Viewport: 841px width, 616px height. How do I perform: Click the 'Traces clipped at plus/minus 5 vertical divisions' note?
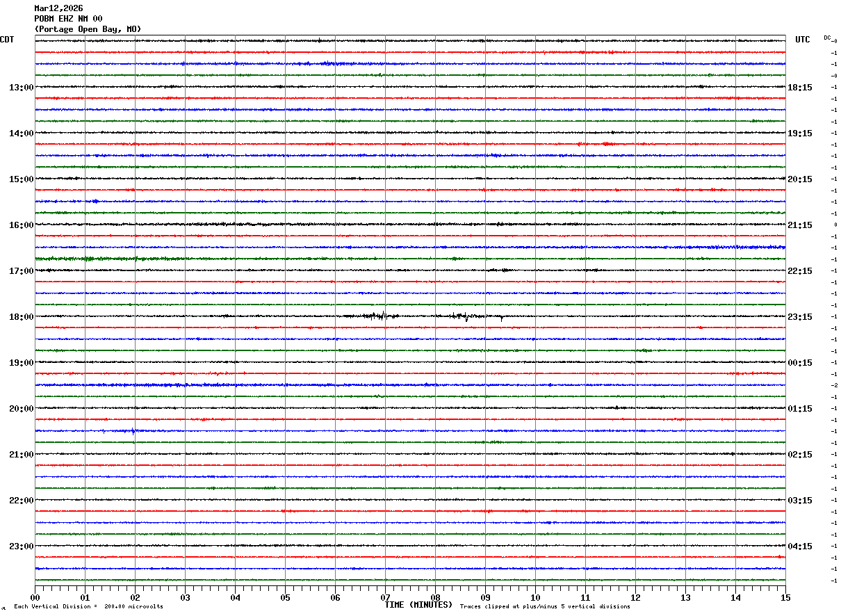(545, 606)
